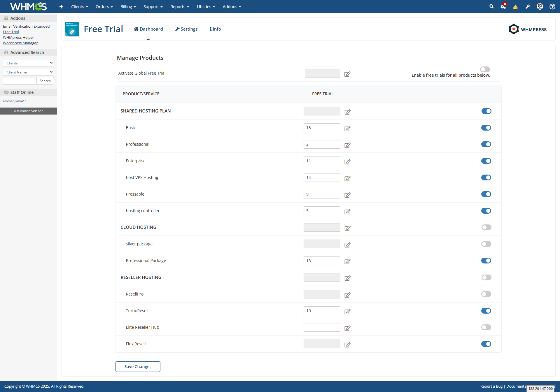Screen dimensions: 560x392
Task: Open the wrench setup icon in header
Action: (528, 6)
